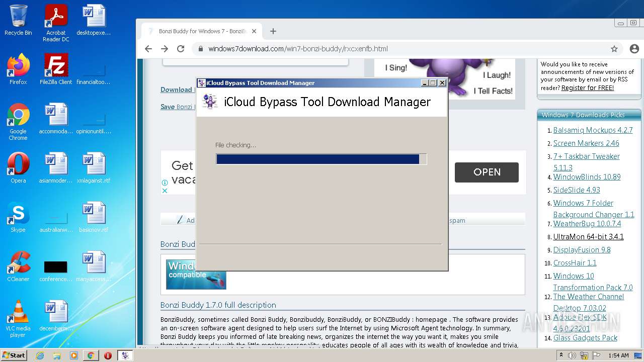Click the taskbar clock 1:54 AM
This screenshot has height=362, width=644.
point(618,355)
